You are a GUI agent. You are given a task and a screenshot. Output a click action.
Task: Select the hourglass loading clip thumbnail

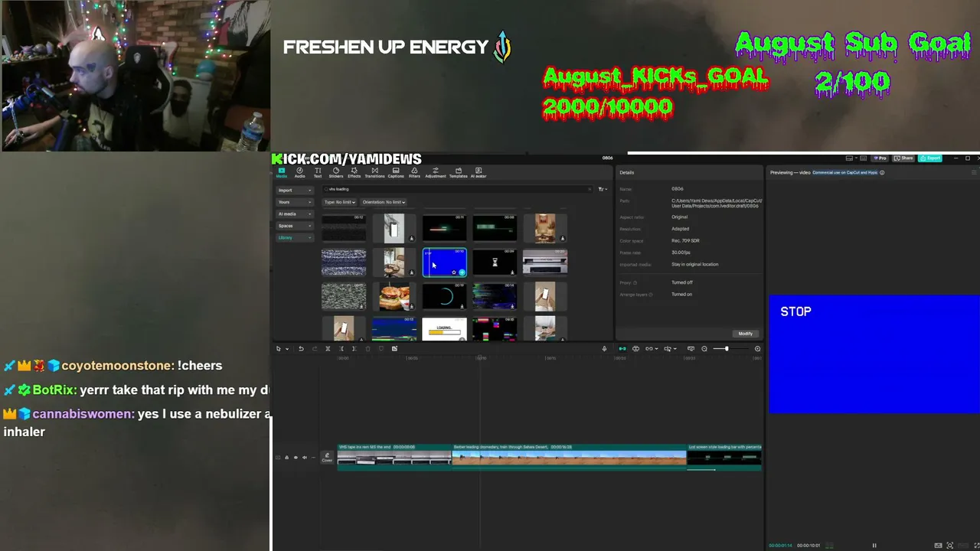tap(495, 262)
